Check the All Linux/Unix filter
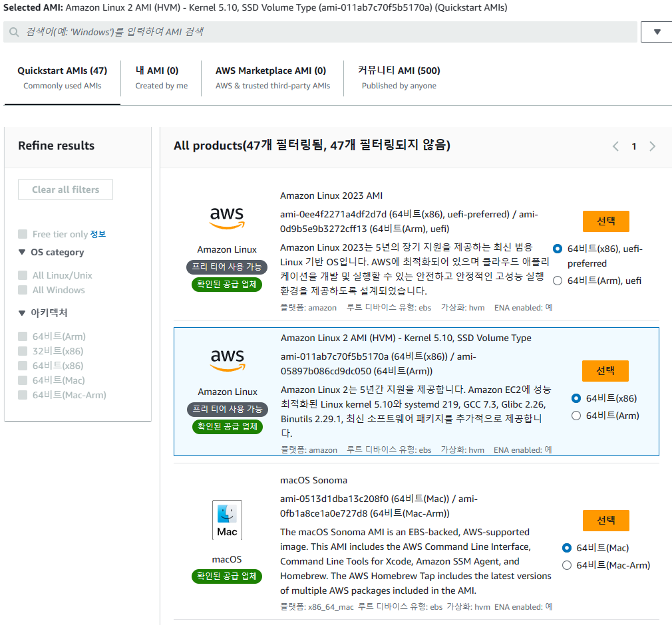The height and width of the screenshot is (625, 672). tap(23, 275)
